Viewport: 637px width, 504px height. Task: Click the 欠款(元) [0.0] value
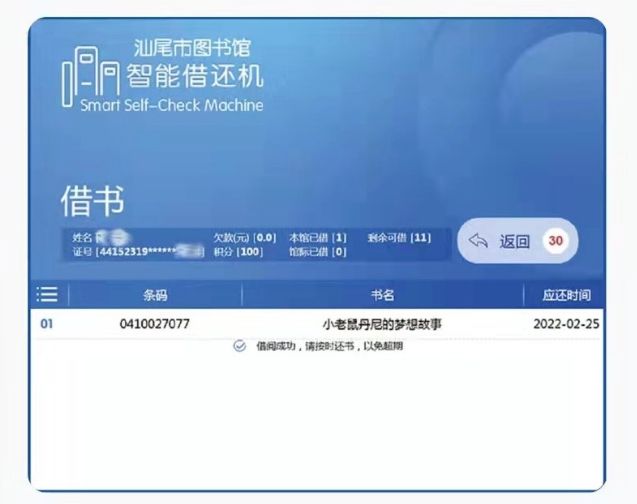pos(245,238)
